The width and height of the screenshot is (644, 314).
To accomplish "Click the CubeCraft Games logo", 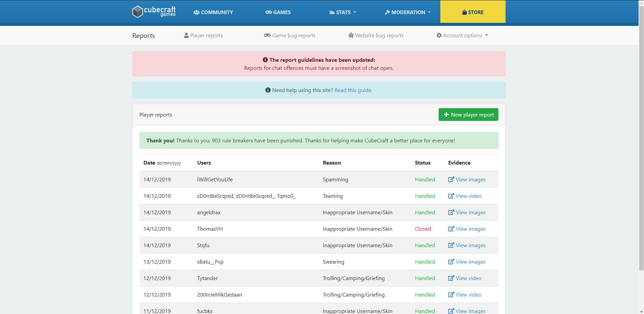I will [x=154, y=12].
